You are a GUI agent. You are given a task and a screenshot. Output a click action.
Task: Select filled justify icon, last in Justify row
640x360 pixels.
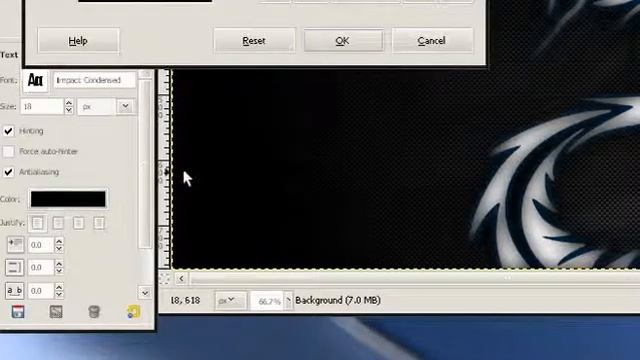(99, 223)
